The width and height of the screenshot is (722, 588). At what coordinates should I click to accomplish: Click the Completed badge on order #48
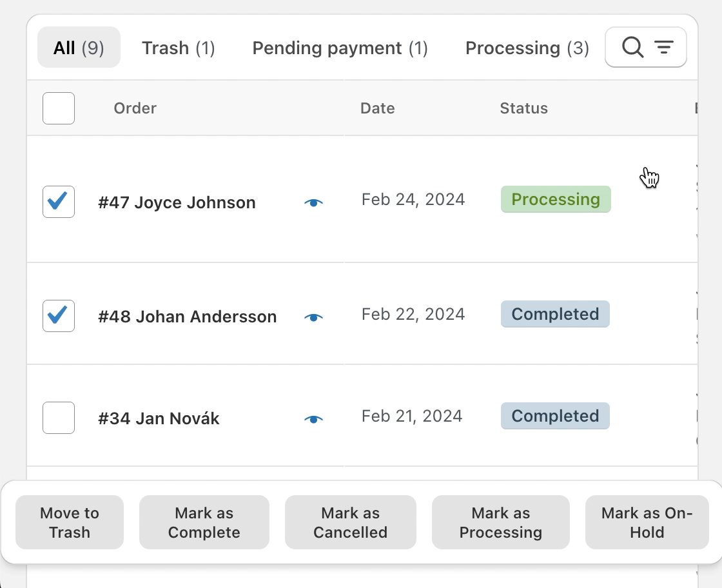click(x=554, y=314)
